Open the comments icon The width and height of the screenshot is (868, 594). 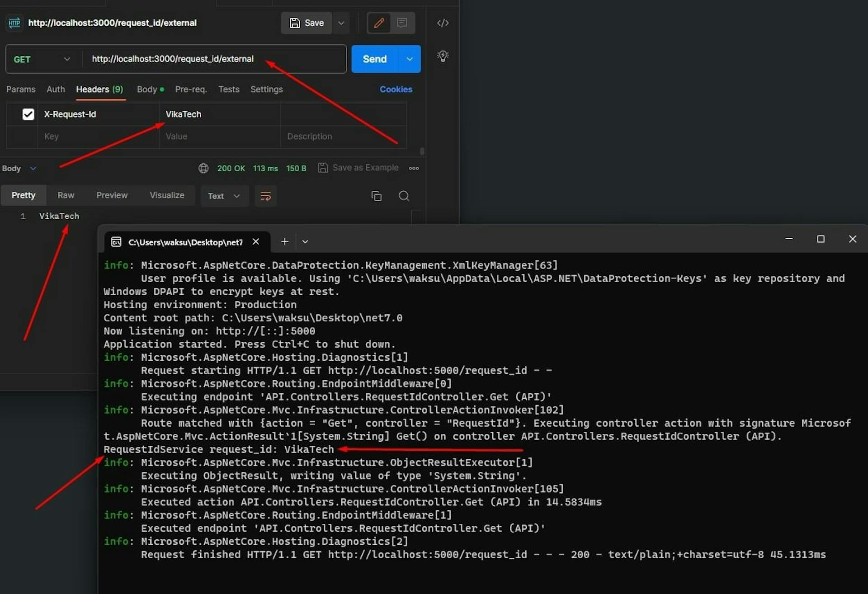click(402, 23)
